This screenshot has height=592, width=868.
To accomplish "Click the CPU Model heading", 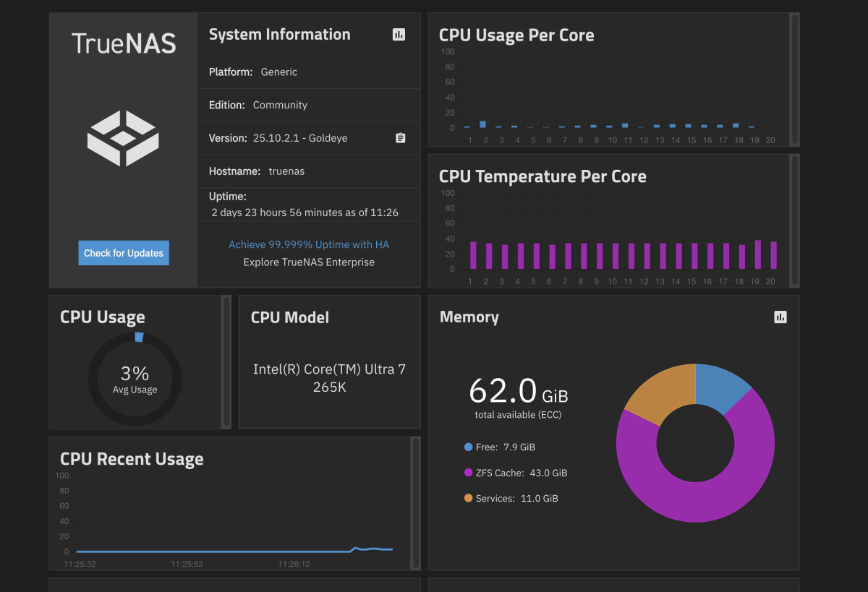I will (x=290, y=317).
